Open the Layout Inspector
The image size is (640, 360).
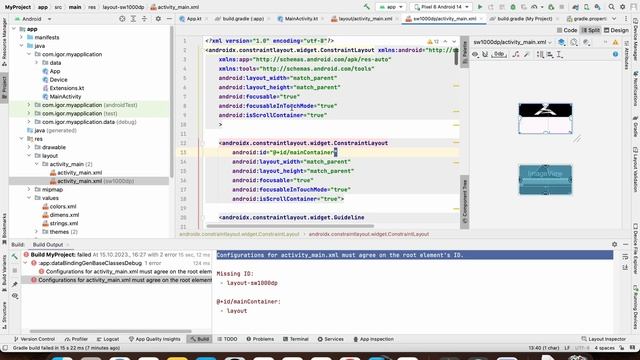[x=603, y=339]
